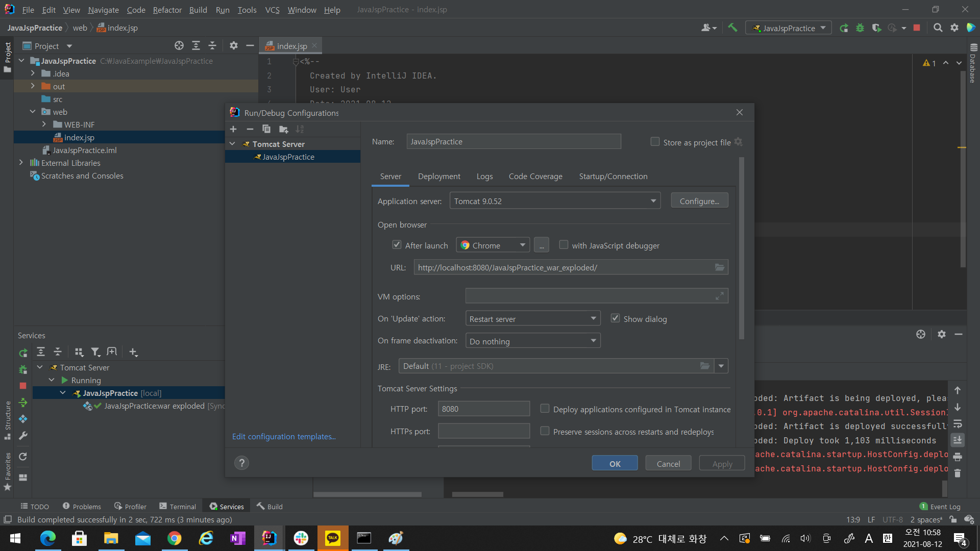Switch to Deployment tab

[x=439, y=176]
